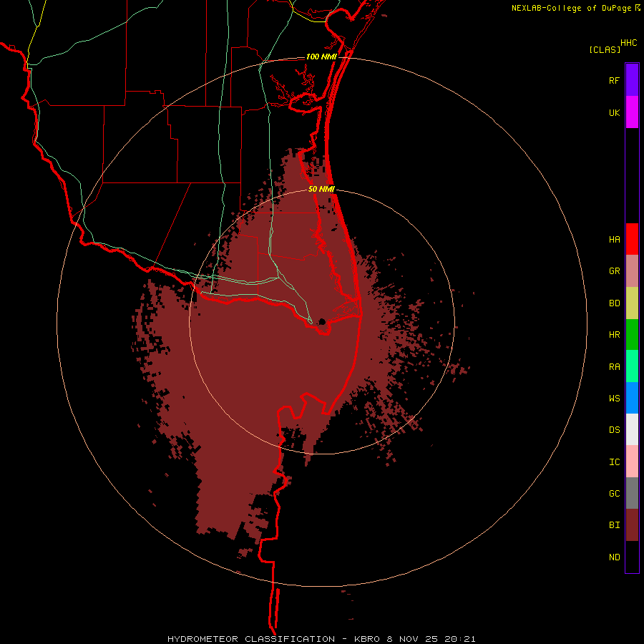
Task: Click the "WS" legend label
Action: tap(614, 399)
